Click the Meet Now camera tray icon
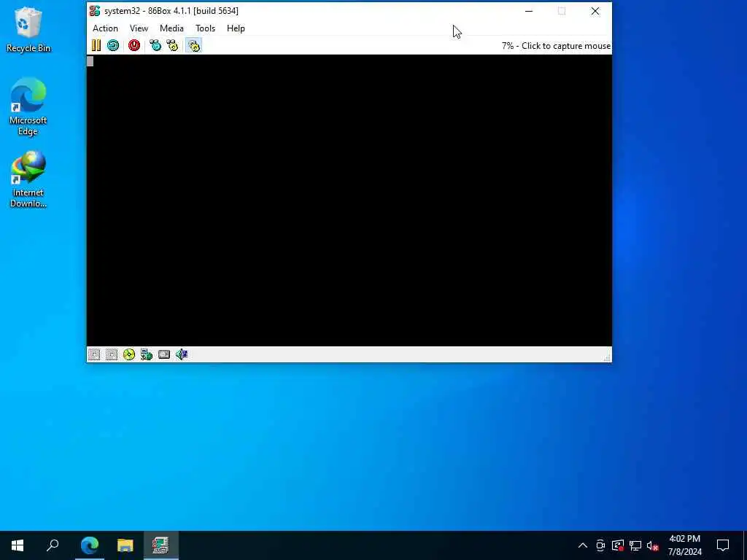Image resolution: width=747 pixels, height=560 pixels. pos(600,545)
